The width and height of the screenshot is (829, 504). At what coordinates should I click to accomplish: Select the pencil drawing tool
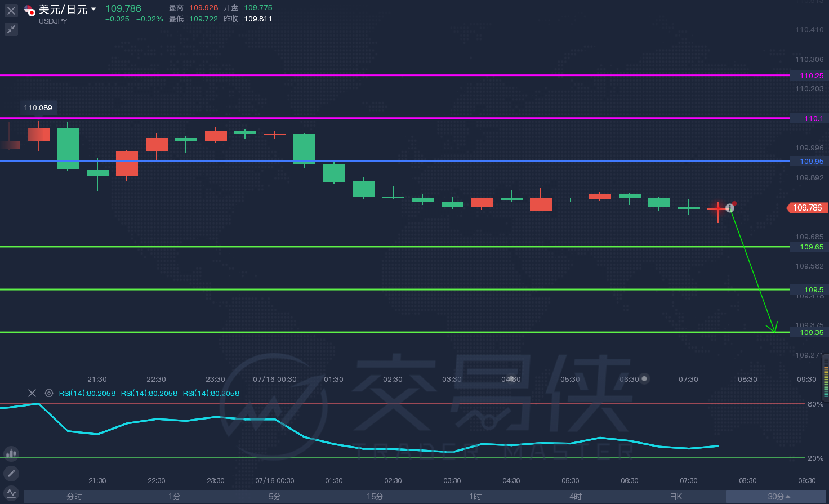tap(11, 474)
